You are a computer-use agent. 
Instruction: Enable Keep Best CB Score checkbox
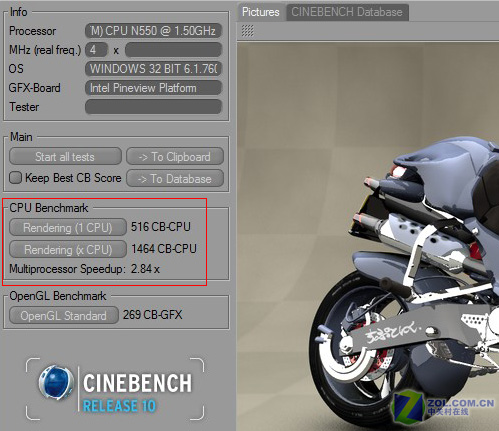(15, 178)
